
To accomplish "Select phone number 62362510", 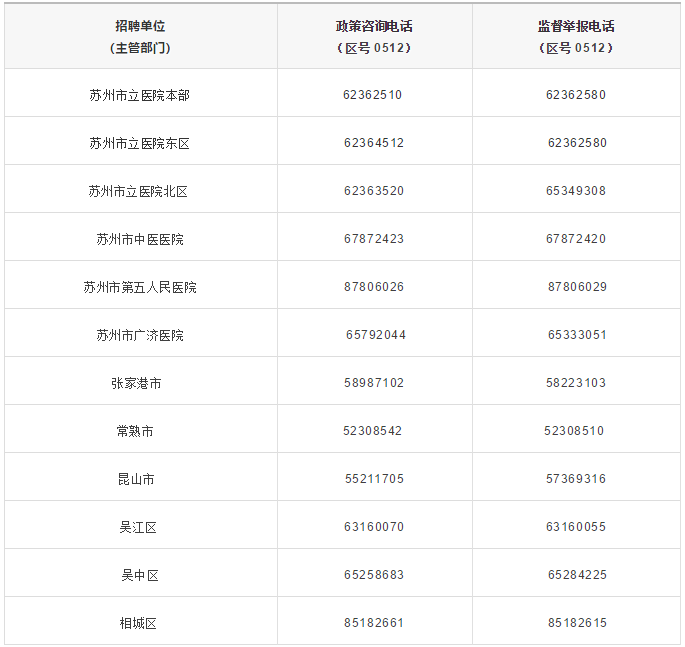I will pyautogui.click(x=372, y=95).
